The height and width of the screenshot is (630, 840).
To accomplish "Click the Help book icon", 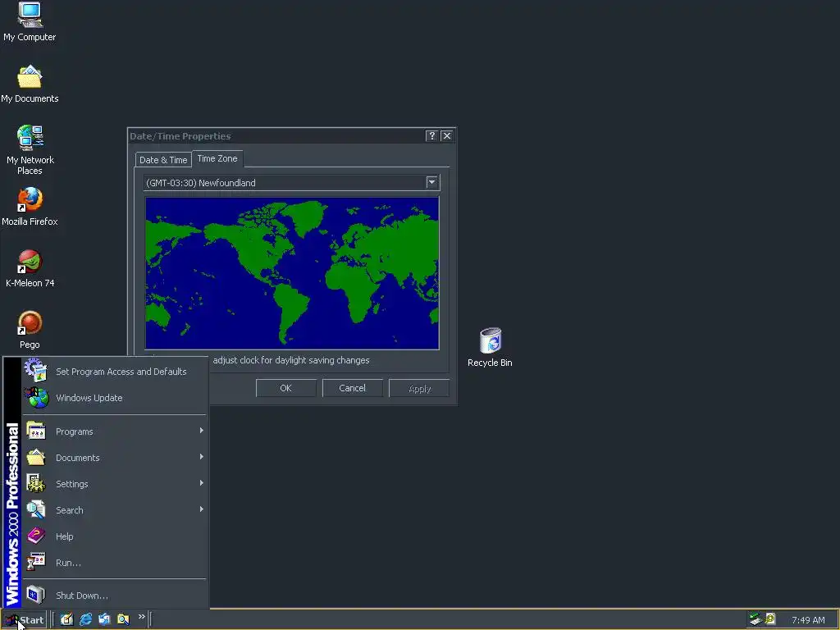I will point(36,536).
